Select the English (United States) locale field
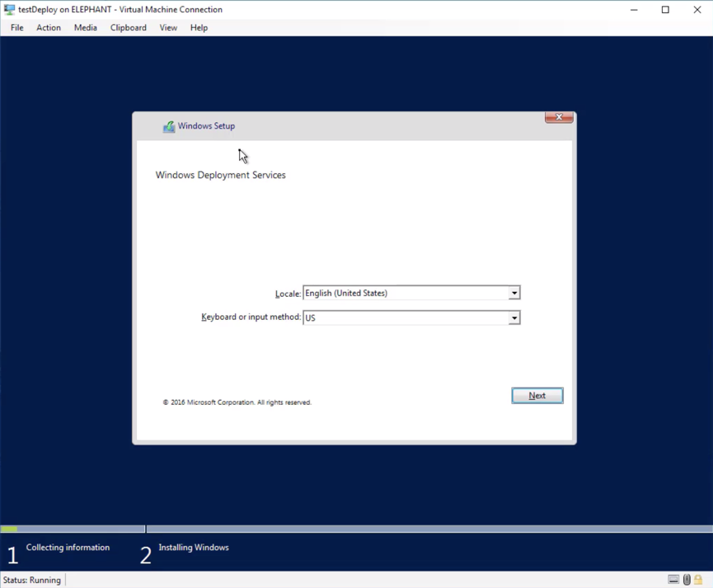 [x=411, y=293]
